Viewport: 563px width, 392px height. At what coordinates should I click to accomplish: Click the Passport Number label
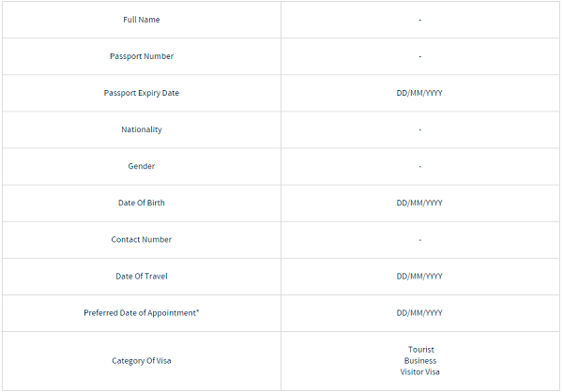point(142,56)
